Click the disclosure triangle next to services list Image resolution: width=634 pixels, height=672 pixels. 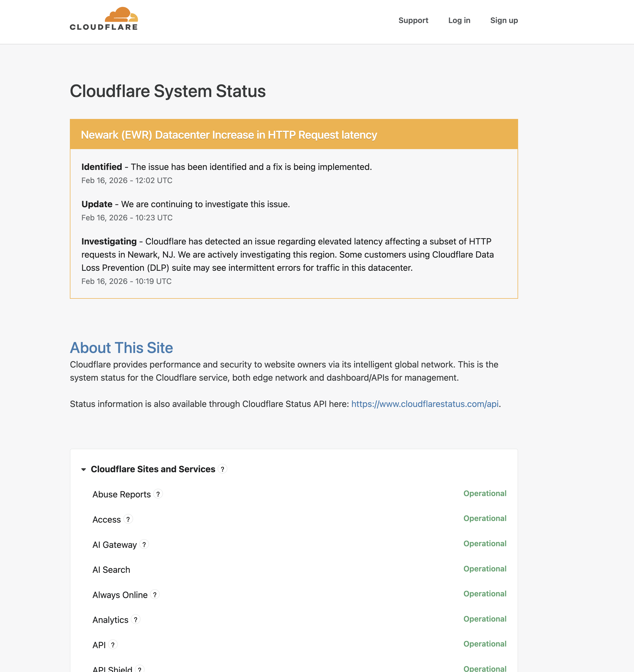click(x=84, y=469)
